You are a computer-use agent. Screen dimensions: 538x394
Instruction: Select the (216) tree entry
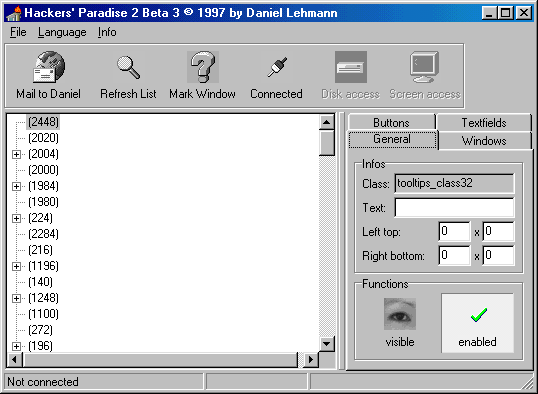[40, 250]
